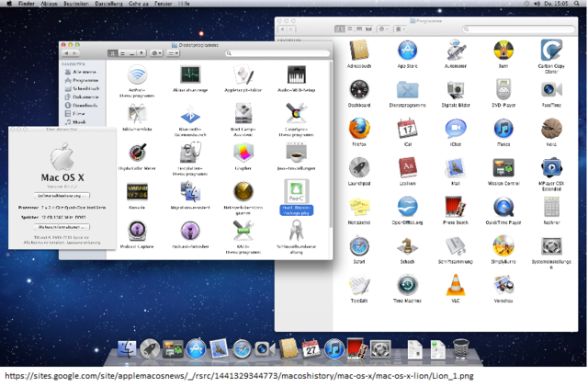Open arrange-by dropdown in Dienstprogramme window
This screenshot has height=387, width=588.
[x=173, y=53]
